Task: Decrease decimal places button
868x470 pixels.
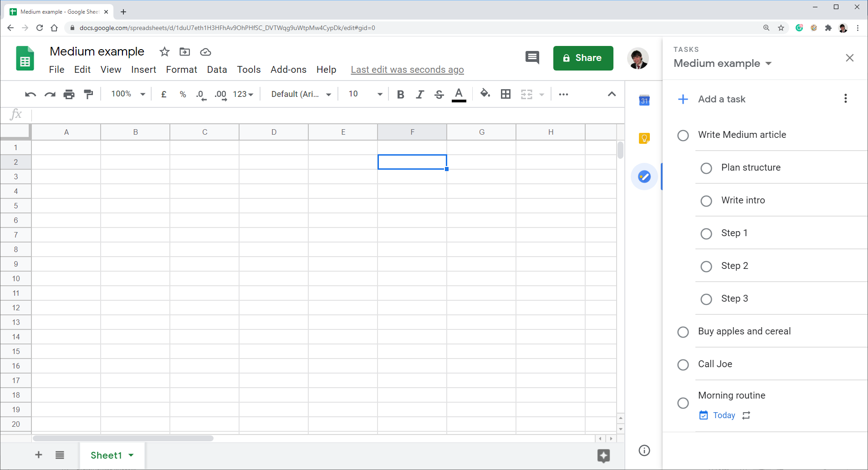Action: coord(201,95)
